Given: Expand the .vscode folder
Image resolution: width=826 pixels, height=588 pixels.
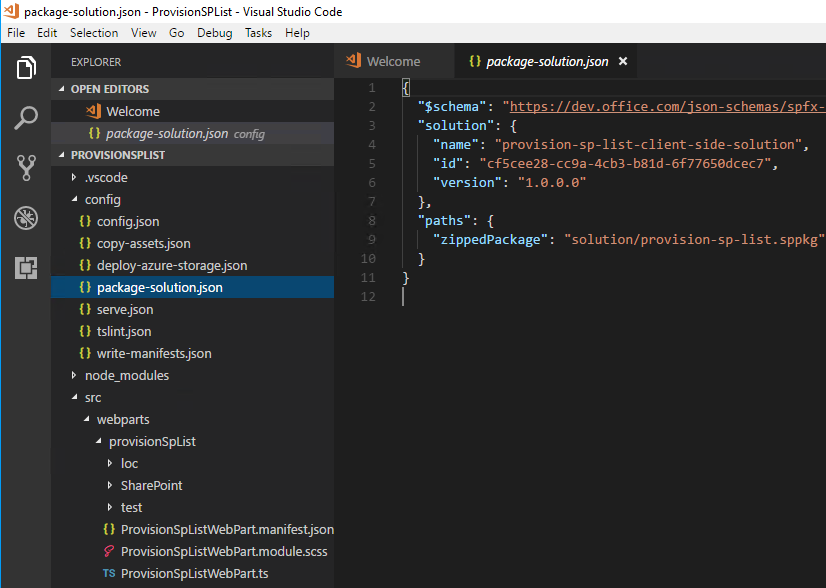Looking at the screenshot, I should (x=74, y=178).
